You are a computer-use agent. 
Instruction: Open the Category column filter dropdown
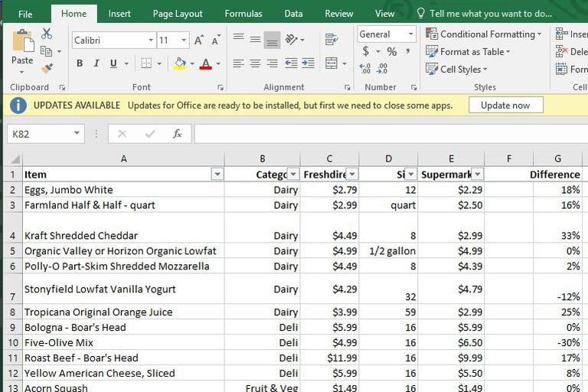(x=293, y=175)
